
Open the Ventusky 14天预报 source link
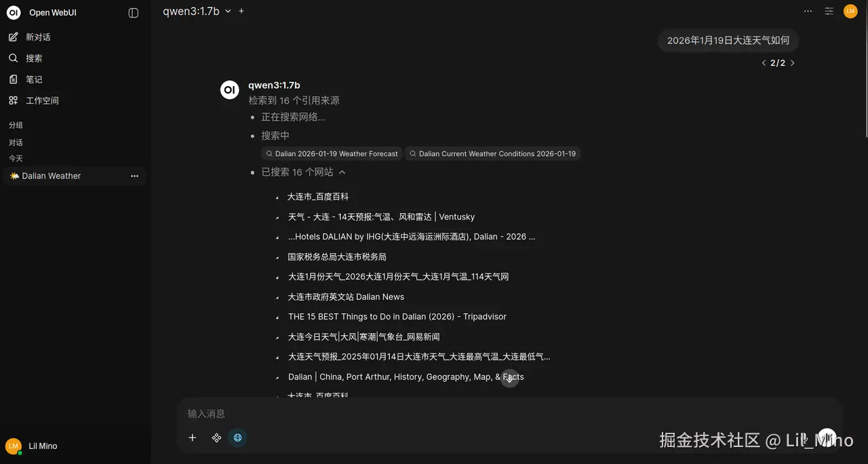tap(381, 216)
